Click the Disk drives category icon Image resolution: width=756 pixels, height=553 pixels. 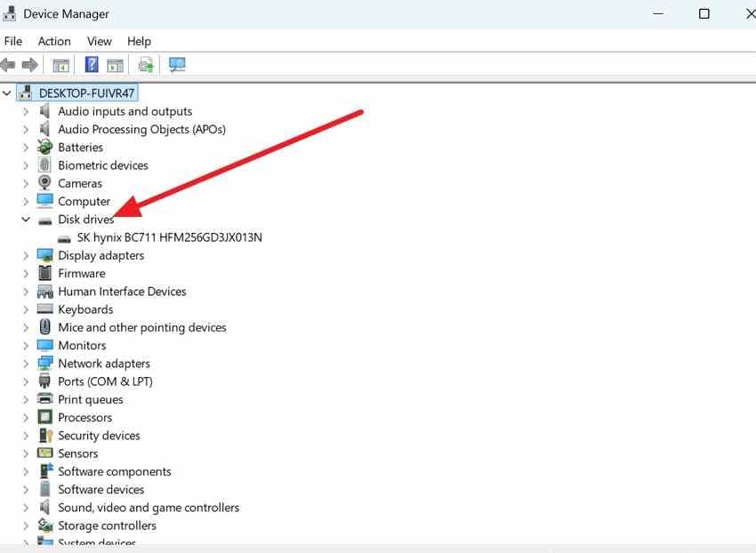point(44,220)
